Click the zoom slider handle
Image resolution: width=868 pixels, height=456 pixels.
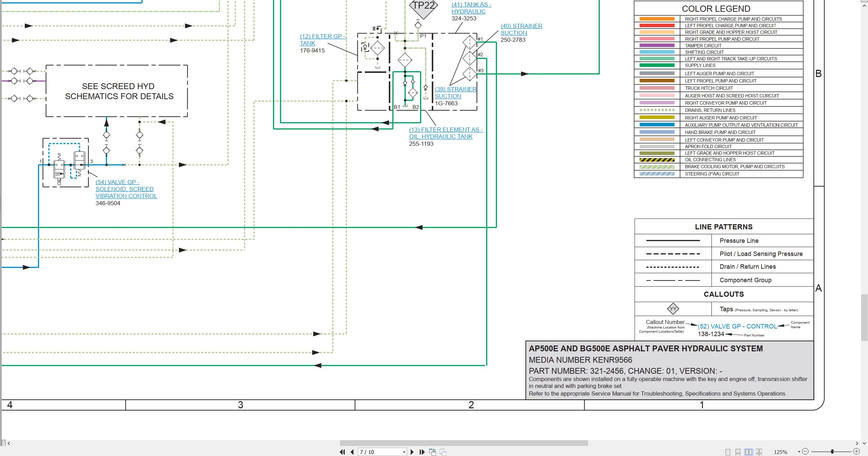[x=832, y=452]
